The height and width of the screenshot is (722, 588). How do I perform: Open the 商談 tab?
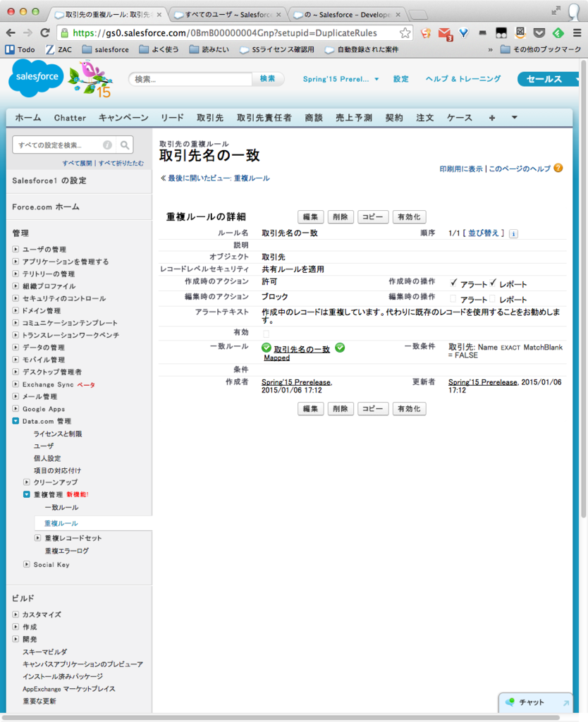point(314,118)
